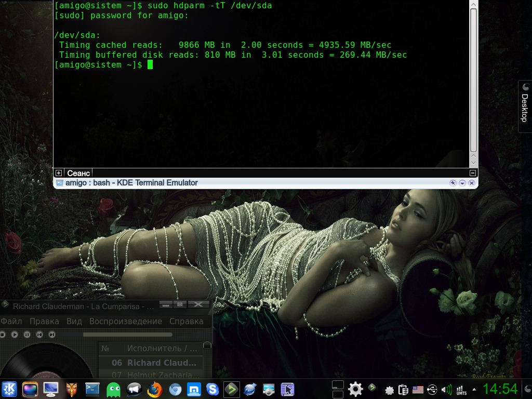Open the clipboard tray icon
This screenshot has height=399, width=532.
403,390
